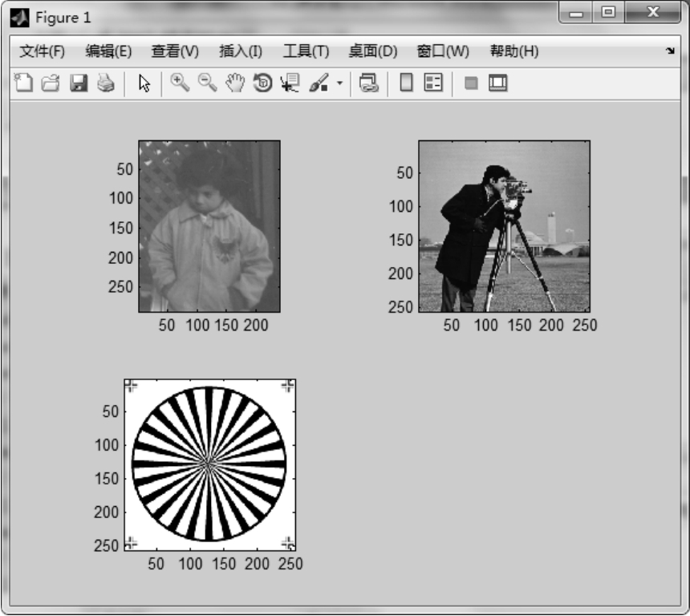This screenshot has width=690, height=616.
Task: Open the 文件(F) menu
Action: click(x=42, y=51)
